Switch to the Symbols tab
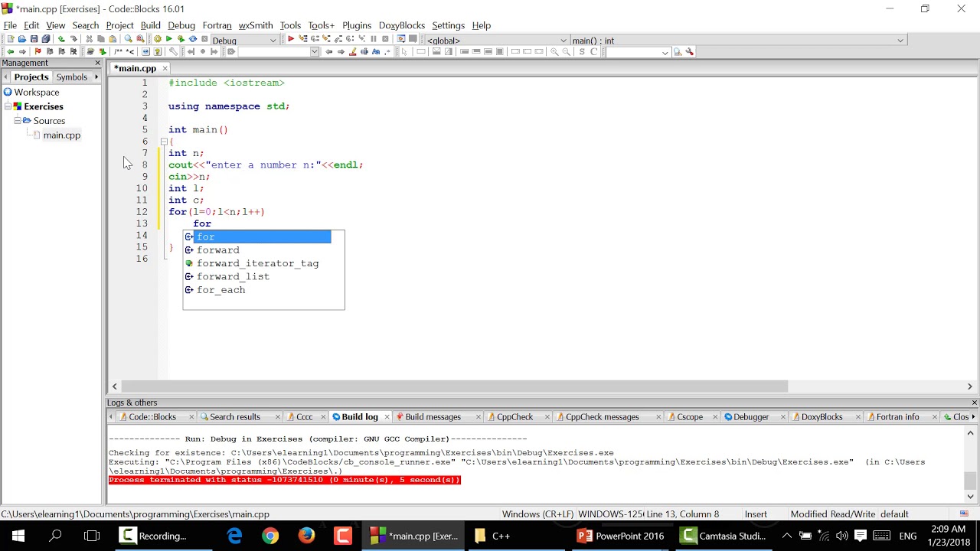 tap(72, 77)
